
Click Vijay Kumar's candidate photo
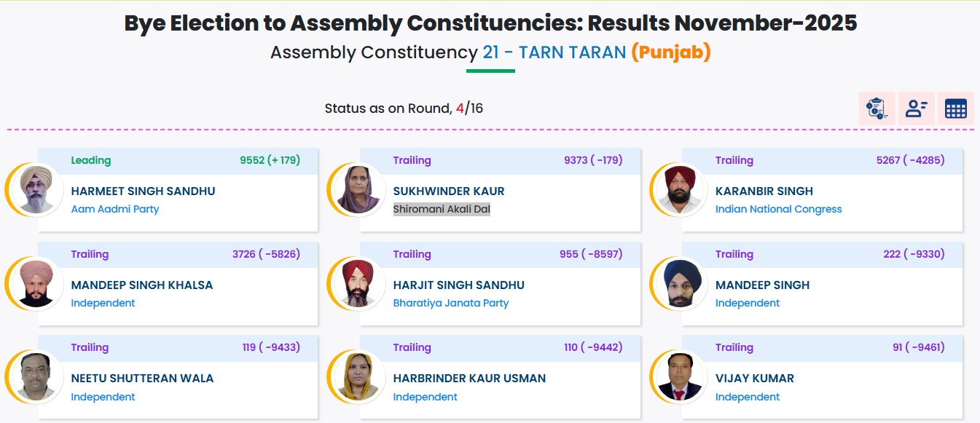680,377
